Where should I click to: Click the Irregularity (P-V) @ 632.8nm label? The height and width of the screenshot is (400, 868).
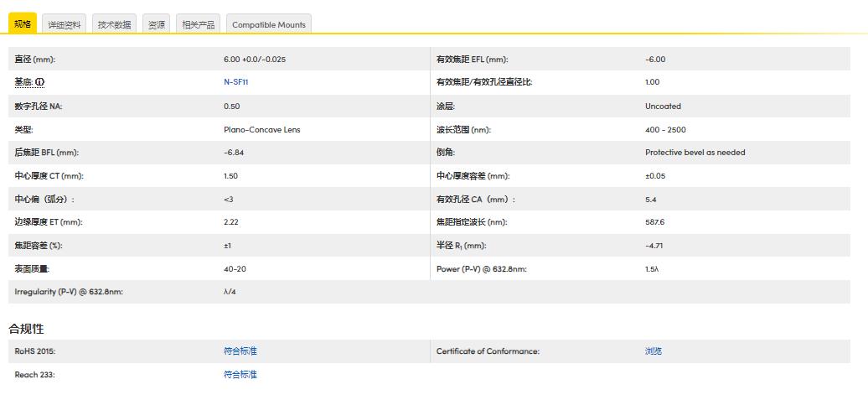69,292
